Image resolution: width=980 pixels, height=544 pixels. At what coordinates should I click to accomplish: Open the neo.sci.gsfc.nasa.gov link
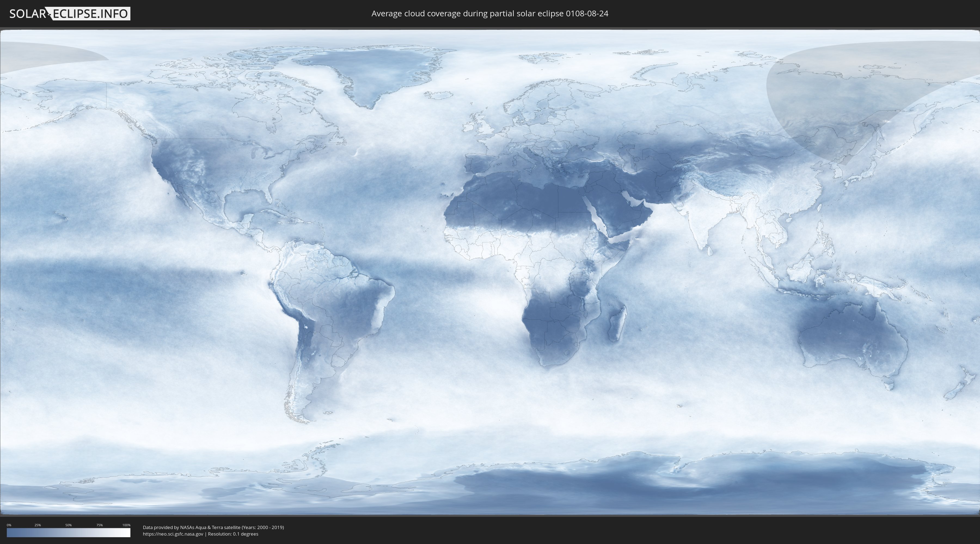[x=173, y=534]
